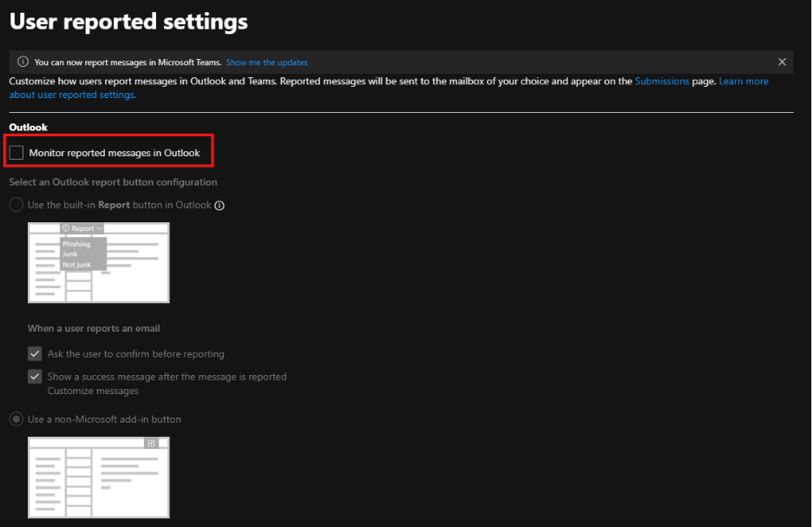
Task: Dismiss the Microsoft Teams notification banner
Action: coord(782,63)
